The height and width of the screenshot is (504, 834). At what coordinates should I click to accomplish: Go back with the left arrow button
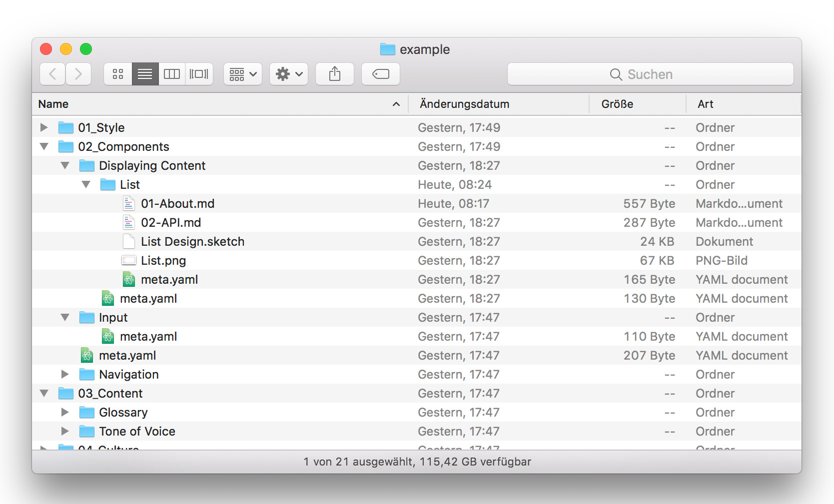coord(52,74)
